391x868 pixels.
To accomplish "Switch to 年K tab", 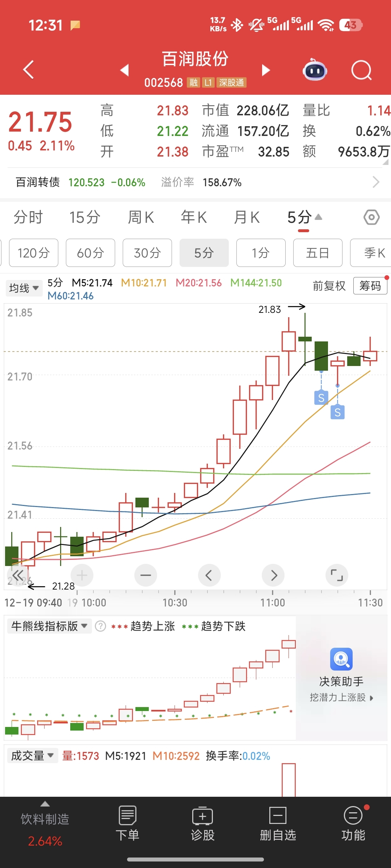I will point(194,217).
